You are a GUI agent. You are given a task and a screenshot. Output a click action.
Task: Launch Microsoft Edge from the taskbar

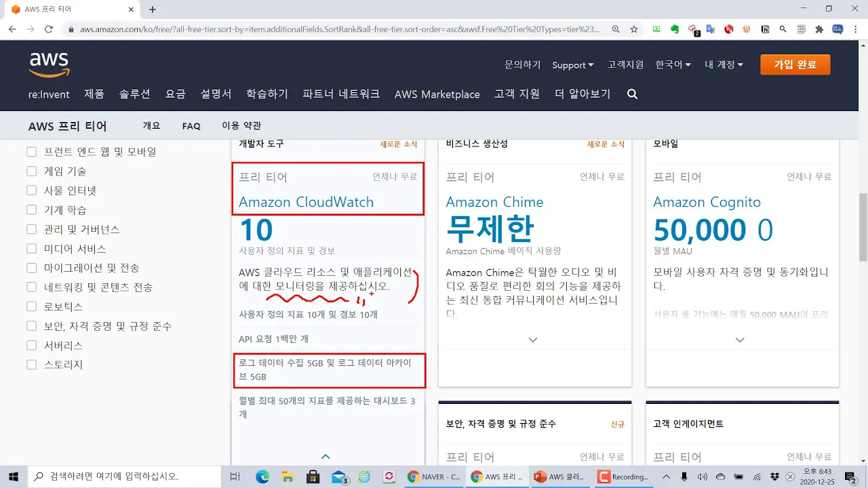262,476
